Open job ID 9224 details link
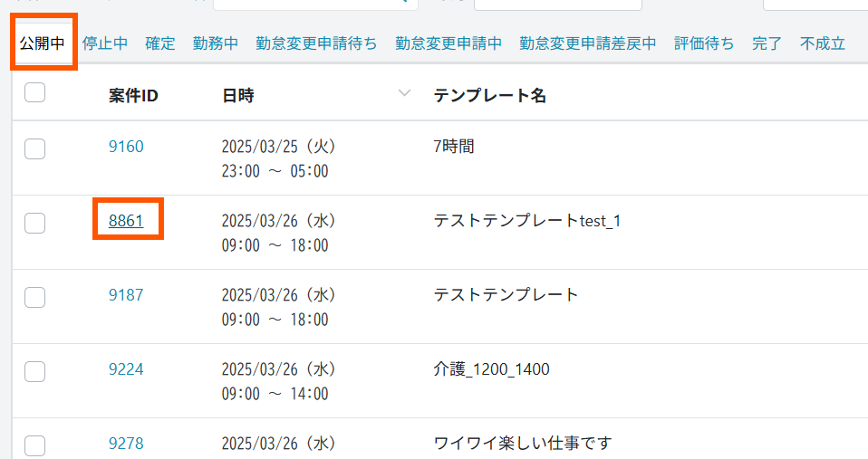 tap(126, 368)
